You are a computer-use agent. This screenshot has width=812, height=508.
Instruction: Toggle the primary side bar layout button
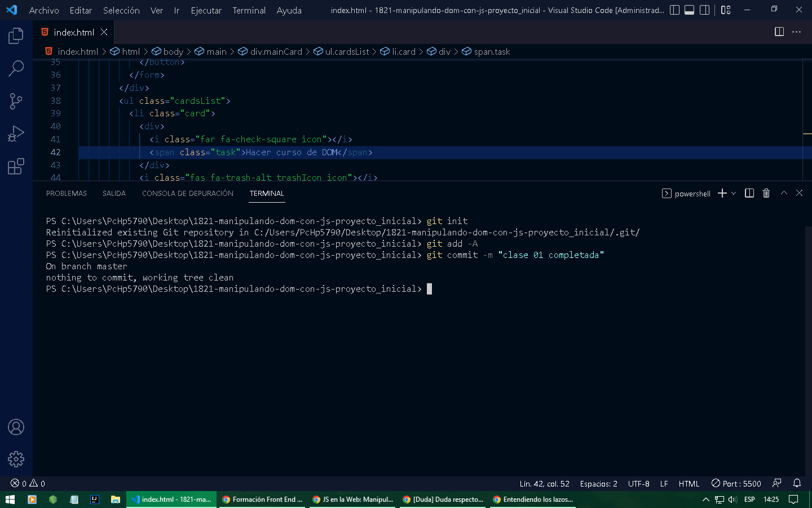click(674, 10)
